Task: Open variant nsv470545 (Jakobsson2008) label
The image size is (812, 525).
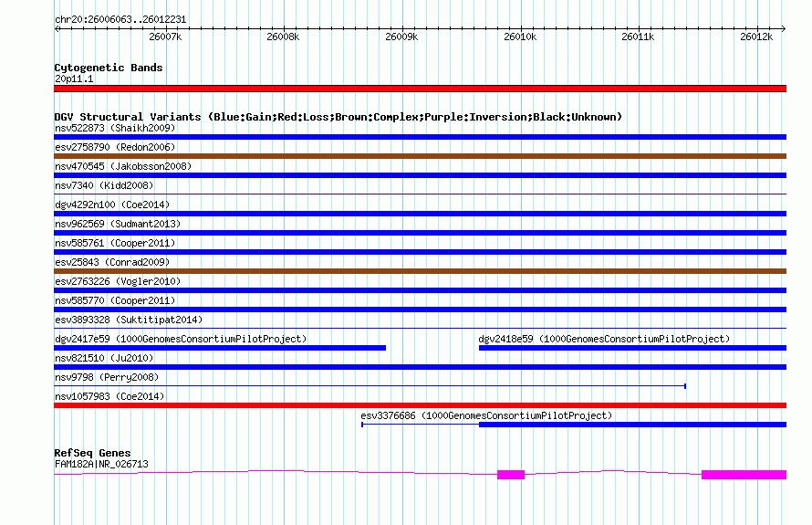Action: pos(123,166)
